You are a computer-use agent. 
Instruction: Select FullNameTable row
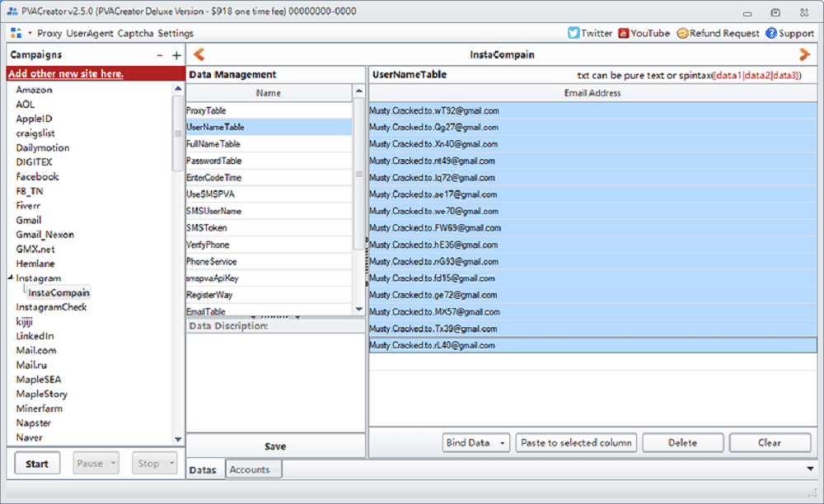[x=269, y=144]
